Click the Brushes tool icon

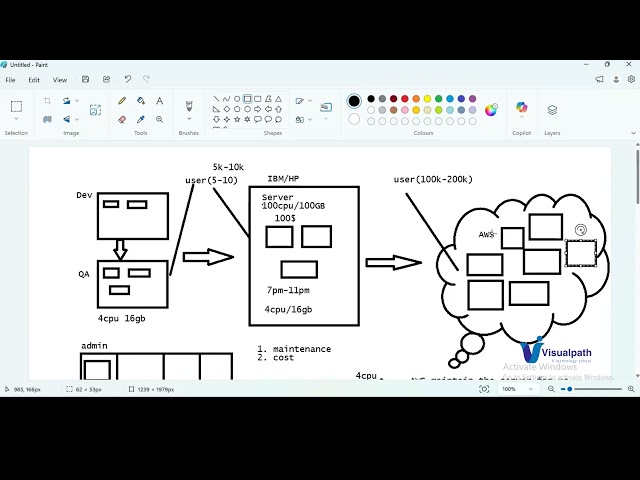(189, 106)
